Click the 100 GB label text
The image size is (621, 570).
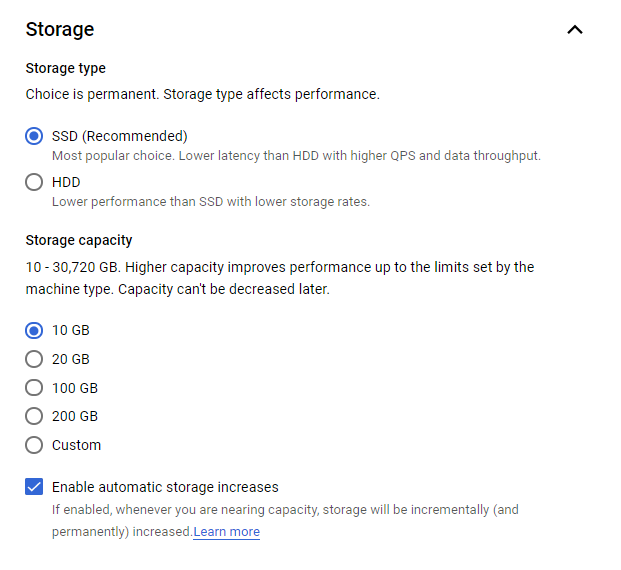pos(74,388)
